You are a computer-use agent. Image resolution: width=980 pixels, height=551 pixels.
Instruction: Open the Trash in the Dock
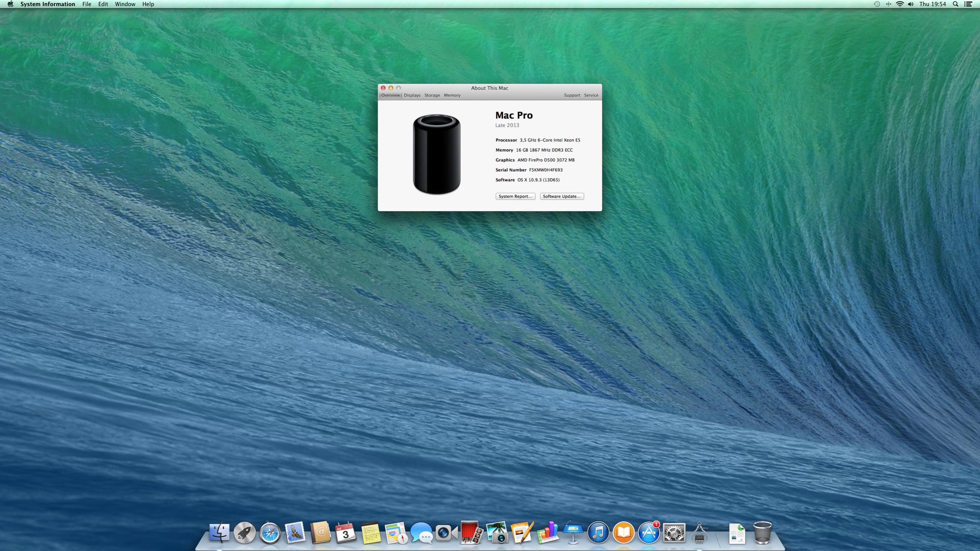(x=762, y=532)
